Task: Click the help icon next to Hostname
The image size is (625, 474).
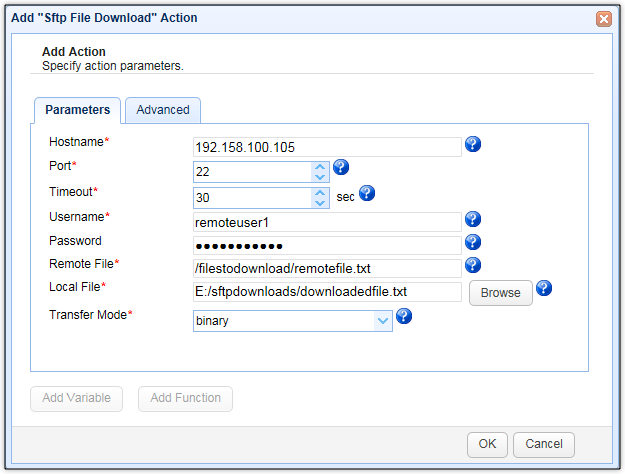Action: coord(473,145)
